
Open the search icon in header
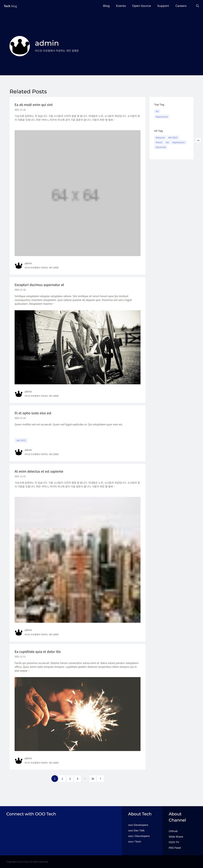pos(197,6)
